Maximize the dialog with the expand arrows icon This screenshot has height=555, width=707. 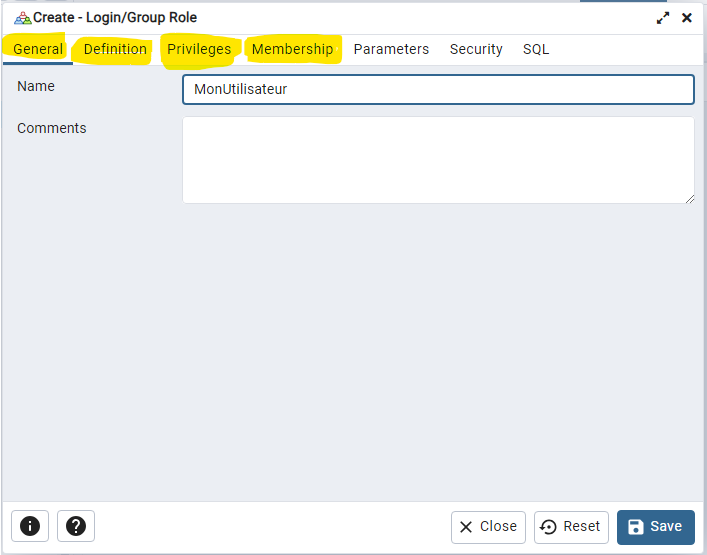663,18
